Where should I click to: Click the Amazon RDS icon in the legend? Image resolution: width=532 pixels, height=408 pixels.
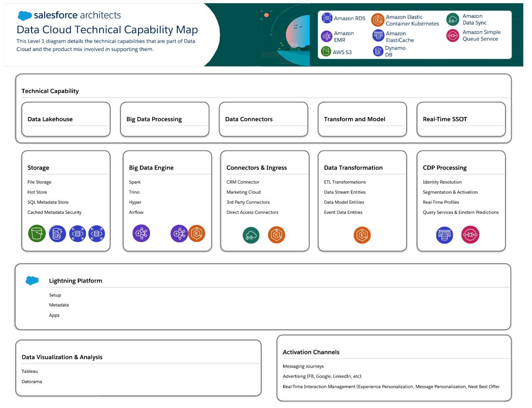tap(327, 18)
